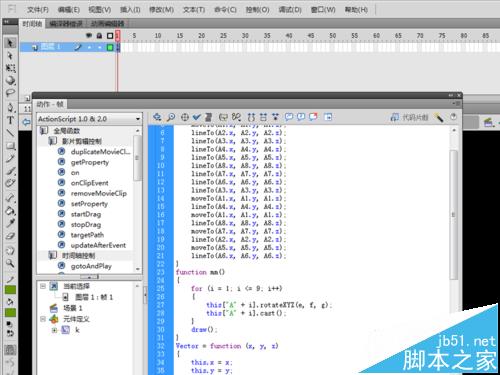Select getProperty in the actions toolbox
The image size is (500, 375).
point(90,162)
